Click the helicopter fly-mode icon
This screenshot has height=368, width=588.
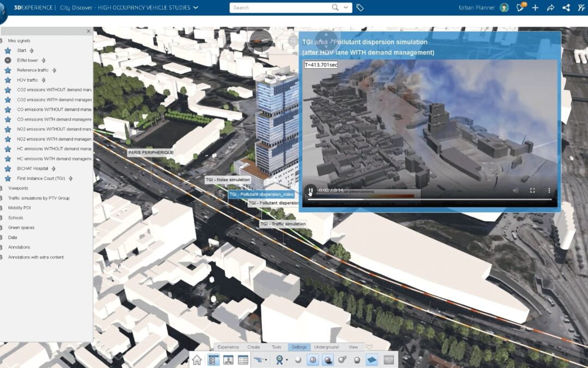tap(258, 360)
